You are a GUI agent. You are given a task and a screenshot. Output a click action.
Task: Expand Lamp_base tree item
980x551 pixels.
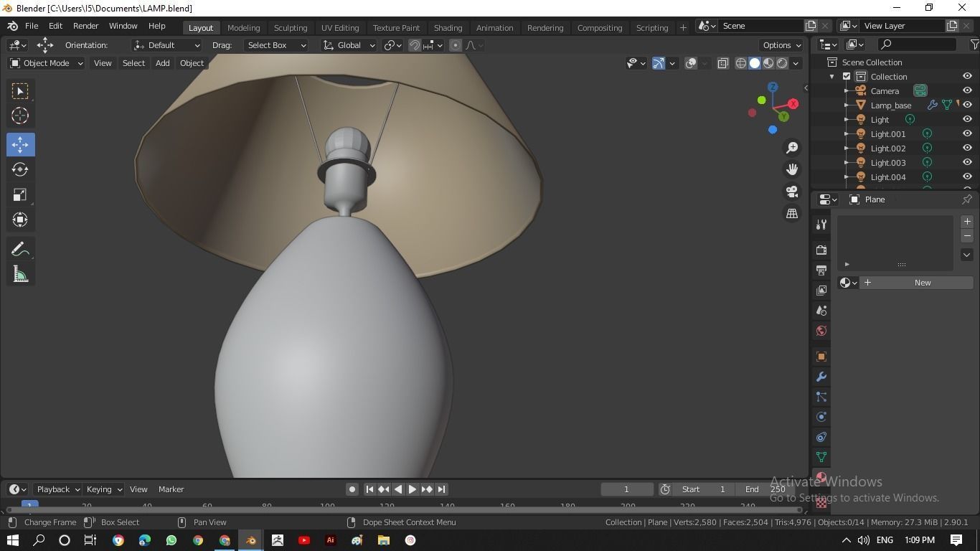pyautogui.click(x=847, y=105)
